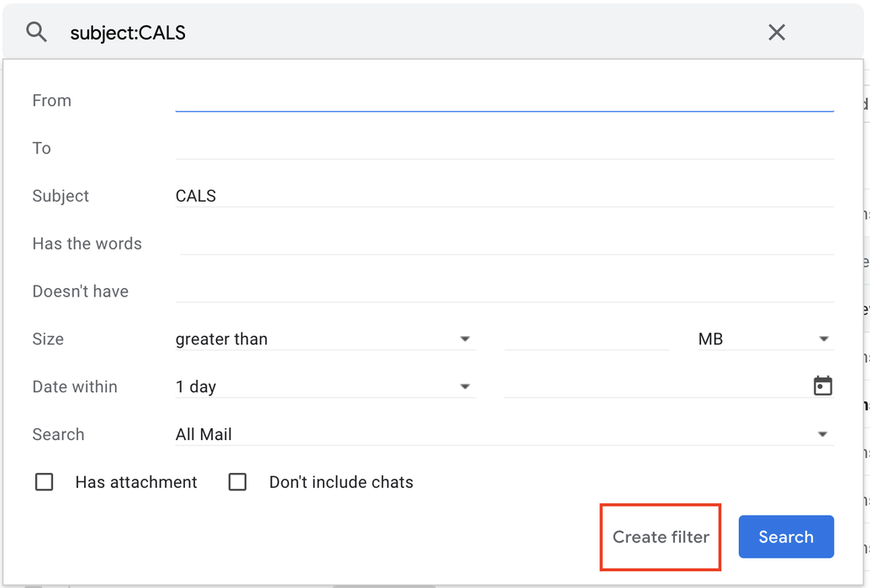870x588 pixels.
Task: Clear the search query with the X icon
Action: pos(776,32)
